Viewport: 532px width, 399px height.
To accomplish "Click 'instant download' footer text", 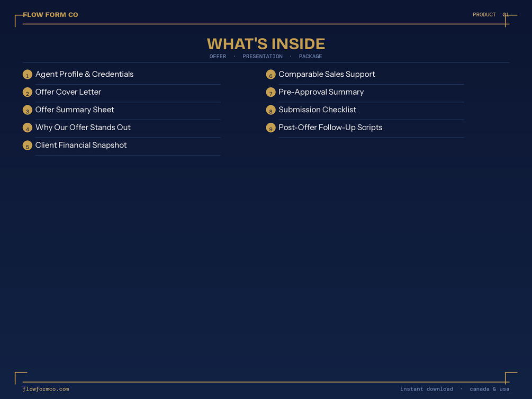I will (x=427, y=389).
